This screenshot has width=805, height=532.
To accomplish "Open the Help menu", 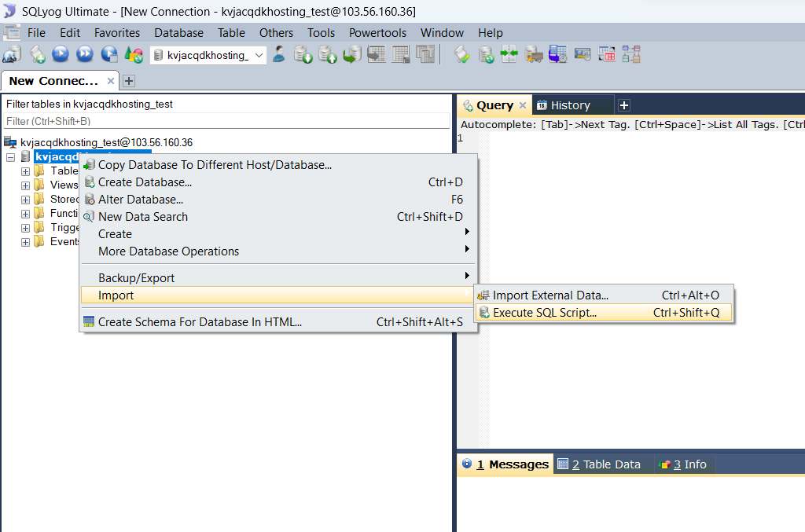I will click(491, 33).
